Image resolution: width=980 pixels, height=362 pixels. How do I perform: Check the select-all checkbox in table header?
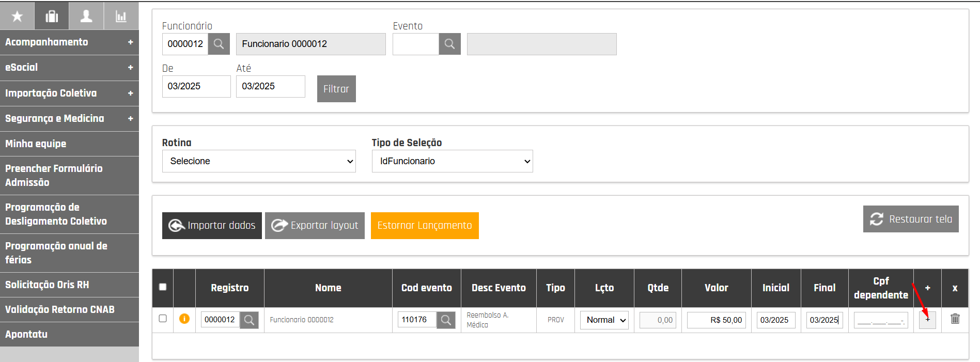[163, 287]
